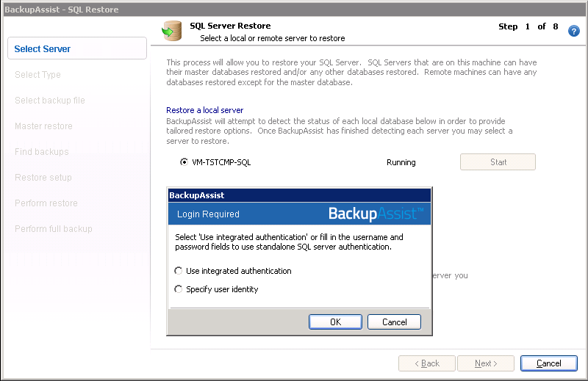Open the Select Type step
This screenshot has height=381, width=588.
pos(37,75)
